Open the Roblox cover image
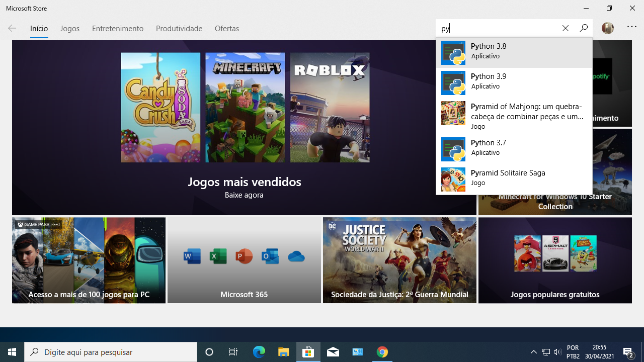Viewport: 644px width, 362px height. tap(330, 108)
